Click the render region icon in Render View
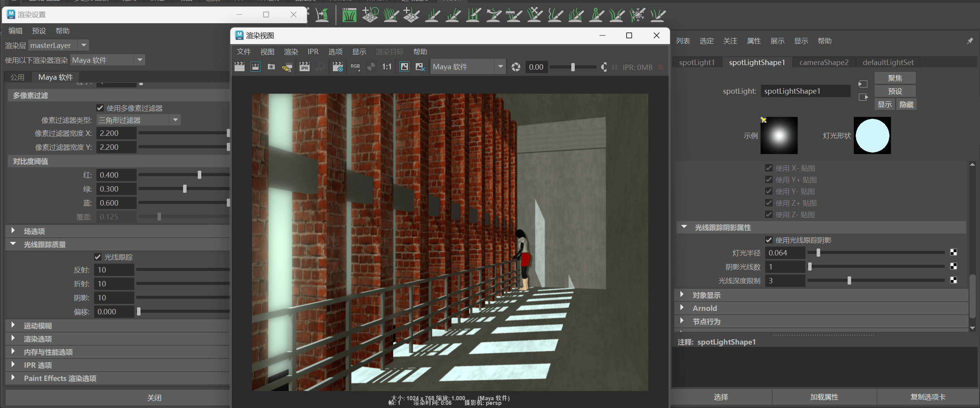This screenshot has width=980, height=408. click(255, 67)
